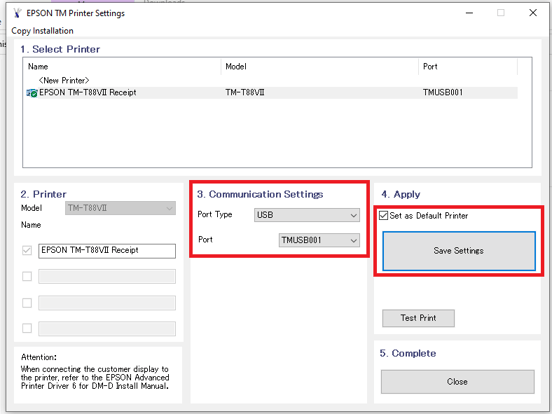Click the second empty printer name field
Image resolution: width=552 pixels, height=414 pixels.
pos(107,277)
